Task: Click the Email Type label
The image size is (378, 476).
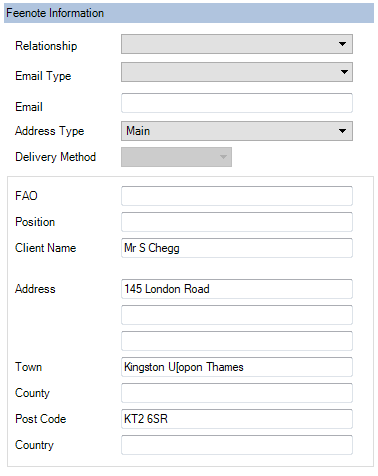Action: 43,76
